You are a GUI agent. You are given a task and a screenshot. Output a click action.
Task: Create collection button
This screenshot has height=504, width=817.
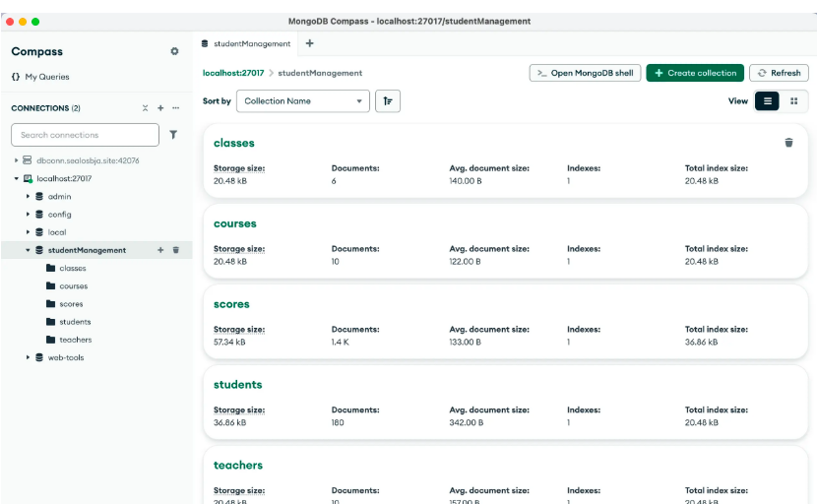(x=695, y=73)
